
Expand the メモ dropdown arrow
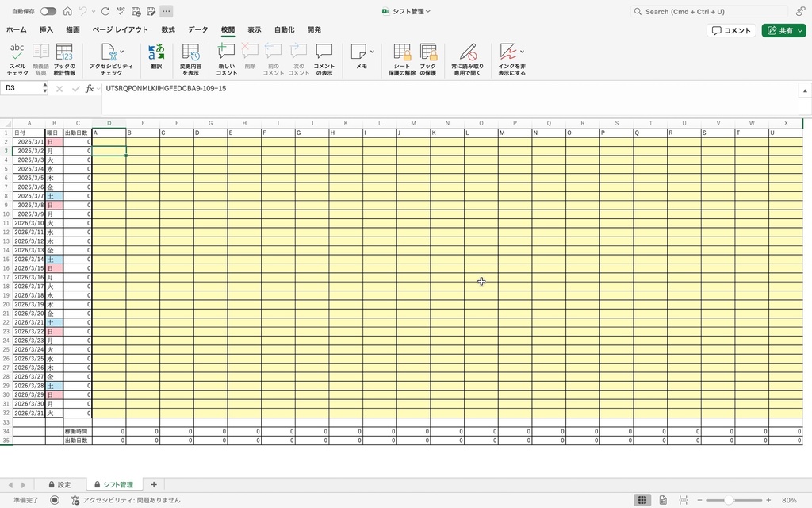372,52
